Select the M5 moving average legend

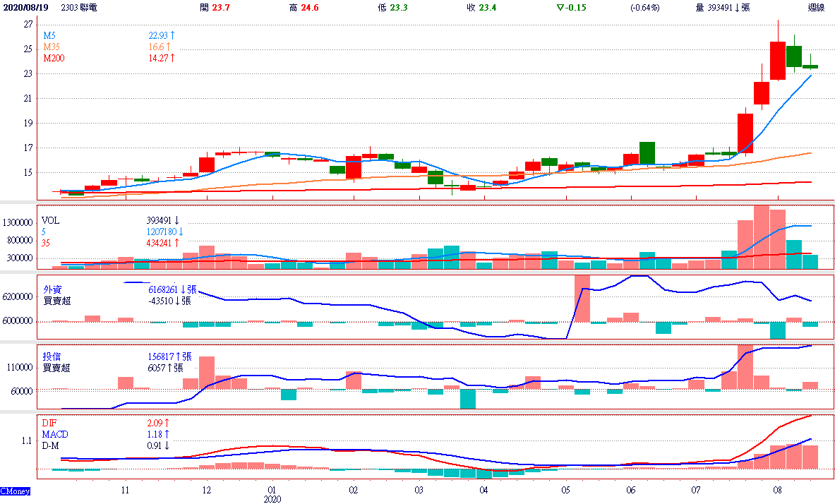49,35
